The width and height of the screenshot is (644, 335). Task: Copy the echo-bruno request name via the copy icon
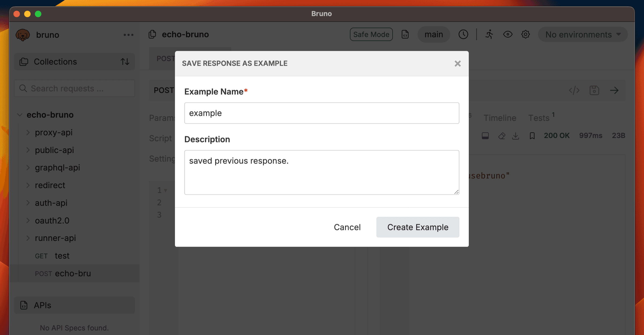tap(152, 34)
